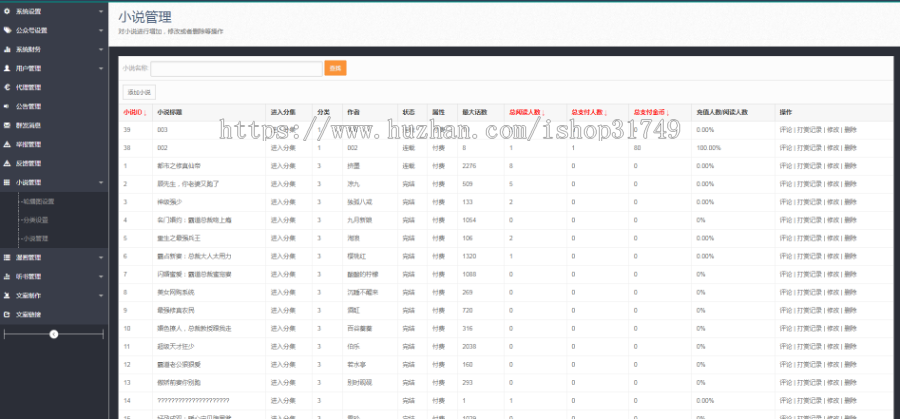Click the 最大话数 value 2276
Image resolution: width=900 pixels, height=419 pixels.
click(470, 166)
